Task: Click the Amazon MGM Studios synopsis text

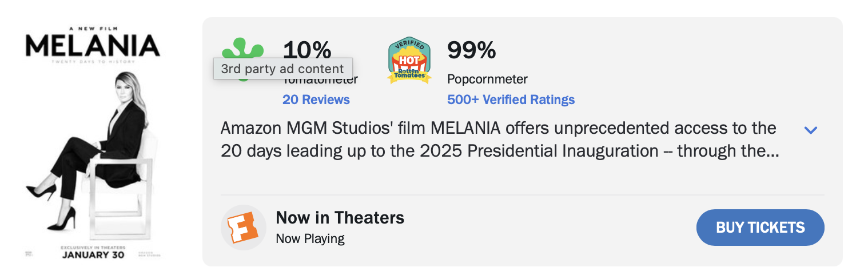Action: [x=497, y=139]
